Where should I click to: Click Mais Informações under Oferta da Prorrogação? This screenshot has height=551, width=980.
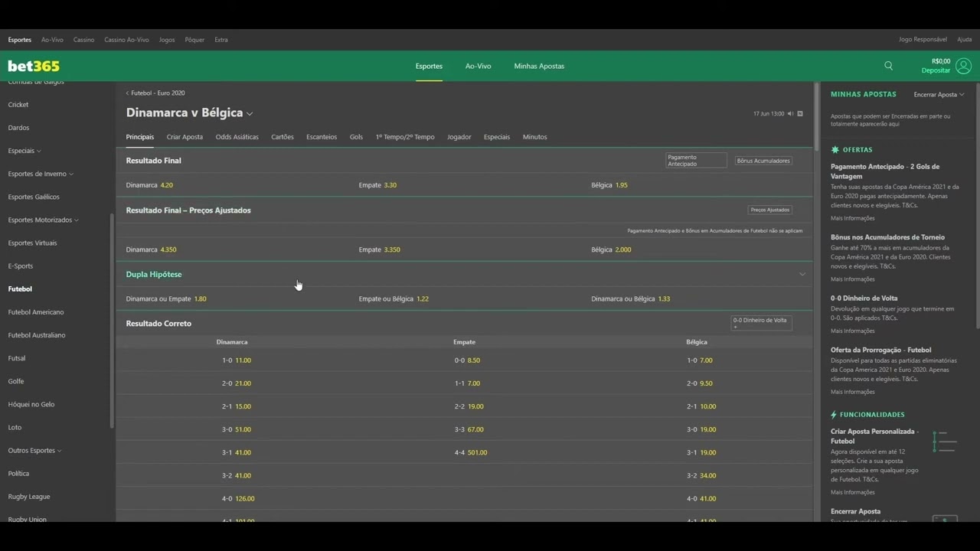coord(853,393)
